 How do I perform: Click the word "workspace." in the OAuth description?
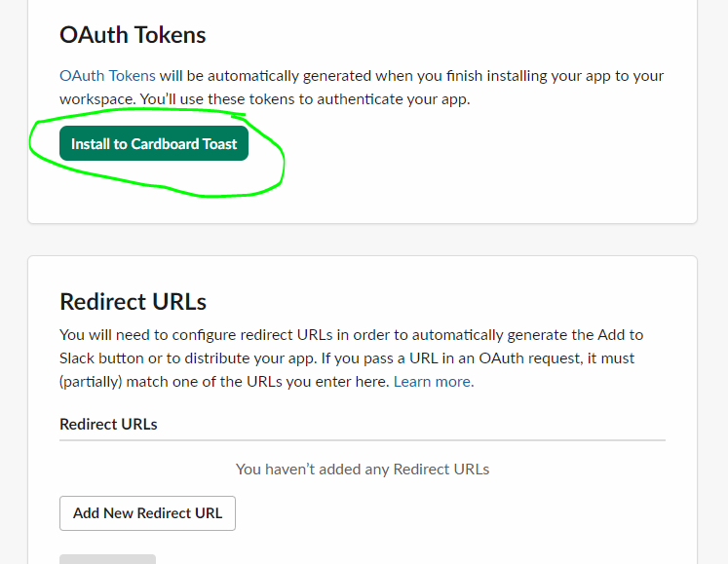(x=97, y=99)
